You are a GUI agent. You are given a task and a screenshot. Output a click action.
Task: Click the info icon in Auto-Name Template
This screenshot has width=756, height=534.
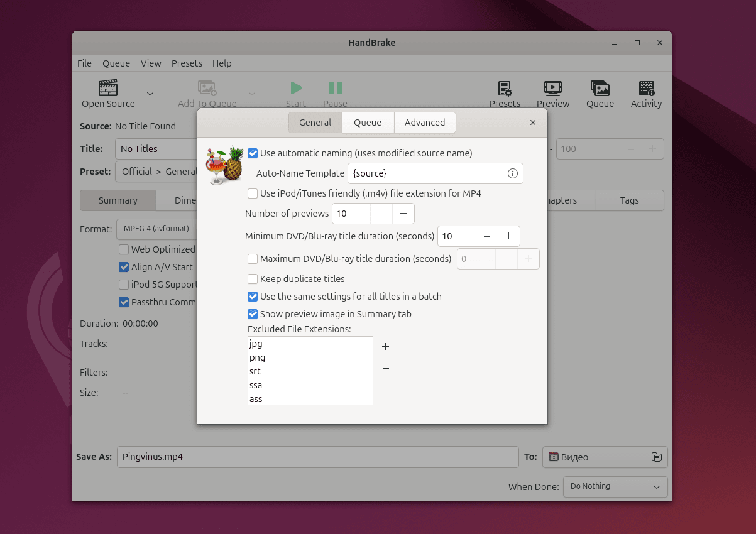(x=512, y=173)
